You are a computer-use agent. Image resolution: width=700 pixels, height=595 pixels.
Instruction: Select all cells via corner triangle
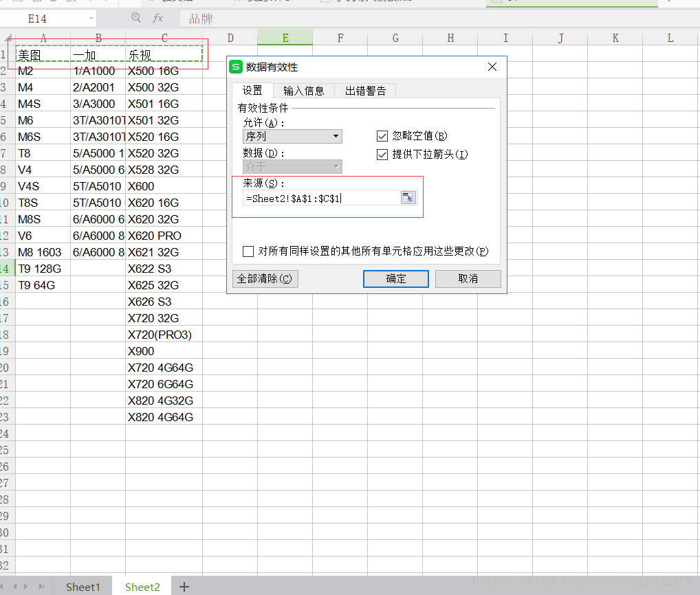pos(8,38)
